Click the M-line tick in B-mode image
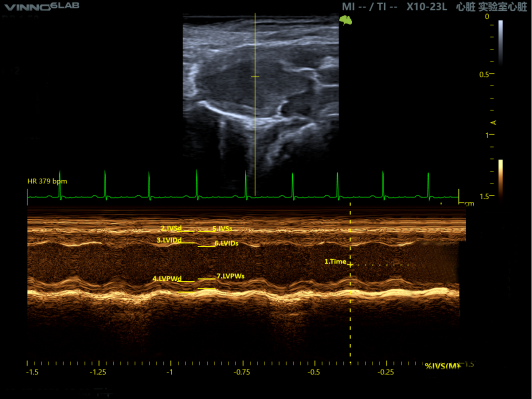 (x=255, y=76)
